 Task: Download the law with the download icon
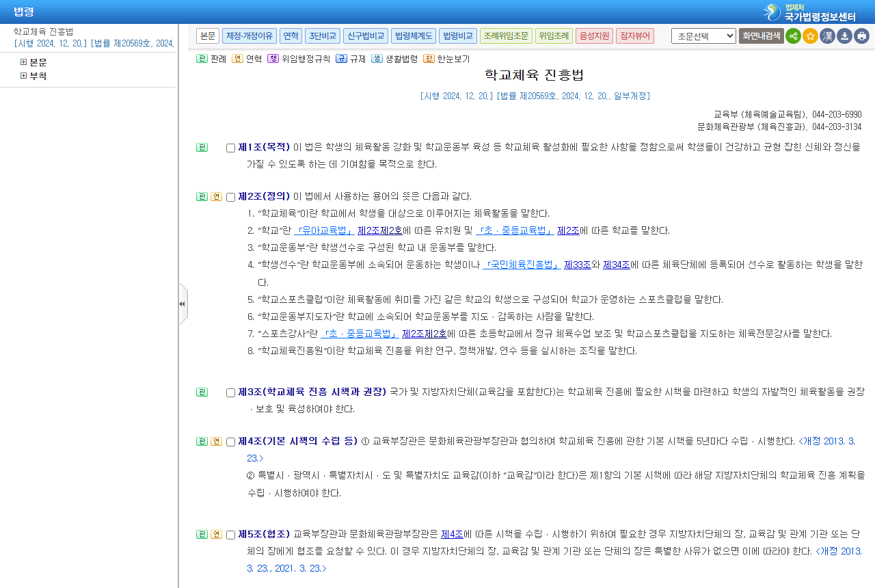pyautogui.click(x=844, y=36)
